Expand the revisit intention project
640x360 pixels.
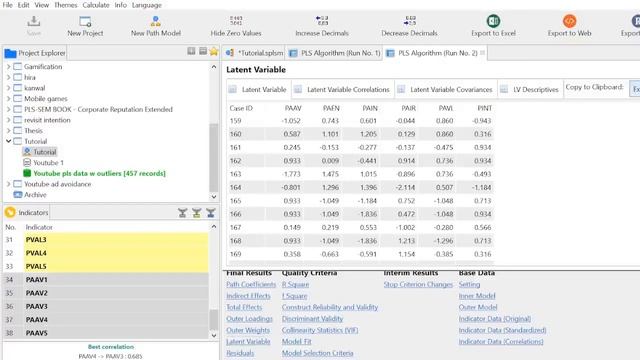[8, 120]
